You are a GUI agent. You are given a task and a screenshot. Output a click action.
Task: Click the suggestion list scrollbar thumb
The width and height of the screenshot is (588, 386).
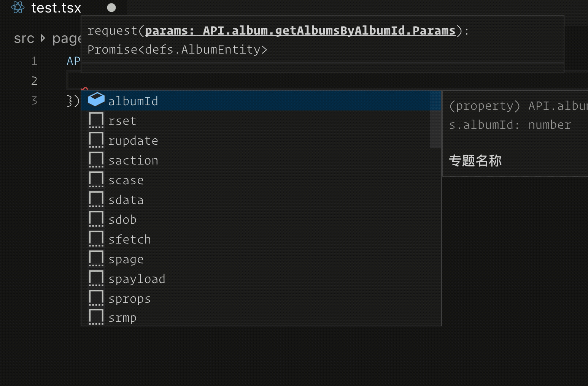(435, 119)
